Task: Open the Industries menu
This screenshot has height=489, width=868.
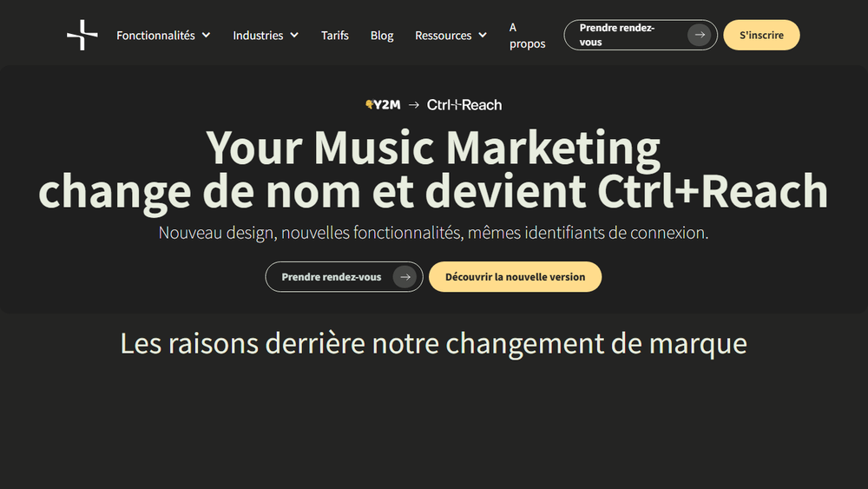Action: point(258,35)
